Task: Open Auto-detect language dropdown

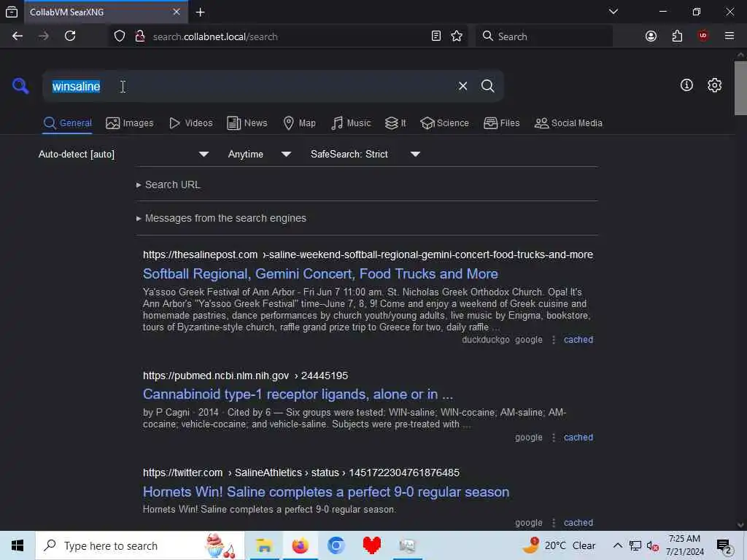Action: point(124,154)
